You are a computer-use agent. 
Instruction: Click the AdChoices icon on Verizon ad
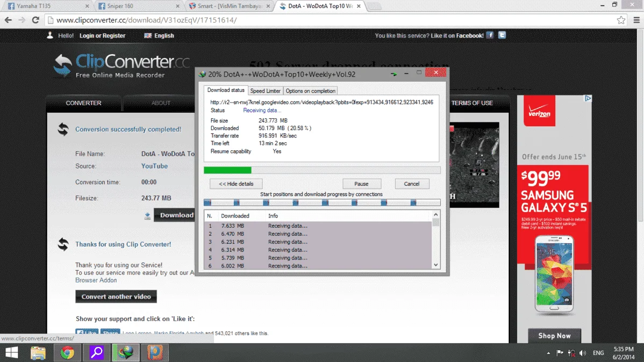point(588,98)
